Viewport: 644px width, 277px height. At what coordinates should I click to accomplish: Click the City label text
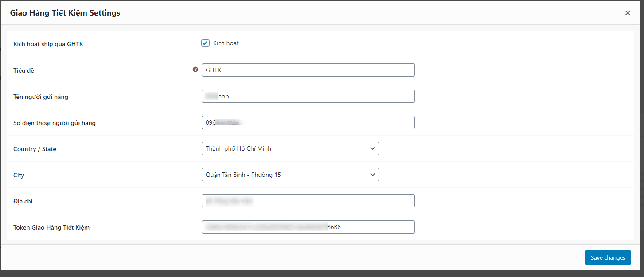pos(19,175)
